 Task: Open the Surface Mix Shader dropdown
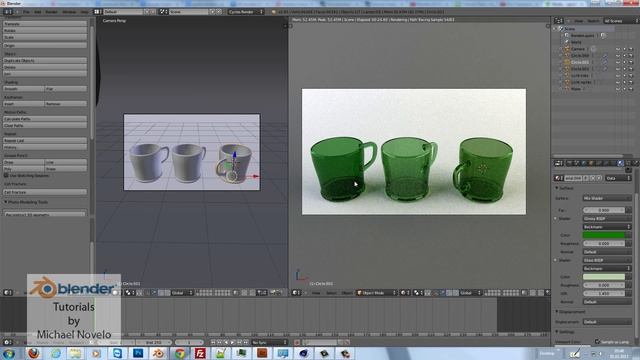[x=607, y=198]
